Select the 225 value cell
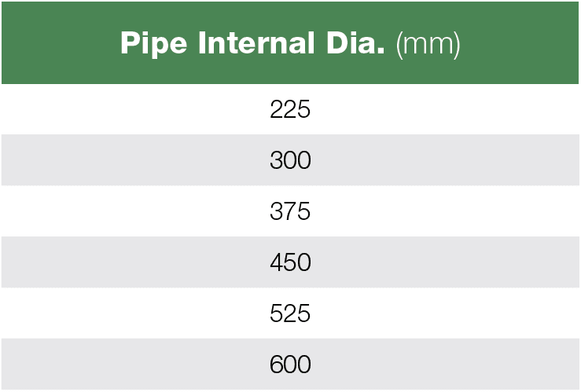This screenshot has height=392, width=581. (x=290, y=109)
